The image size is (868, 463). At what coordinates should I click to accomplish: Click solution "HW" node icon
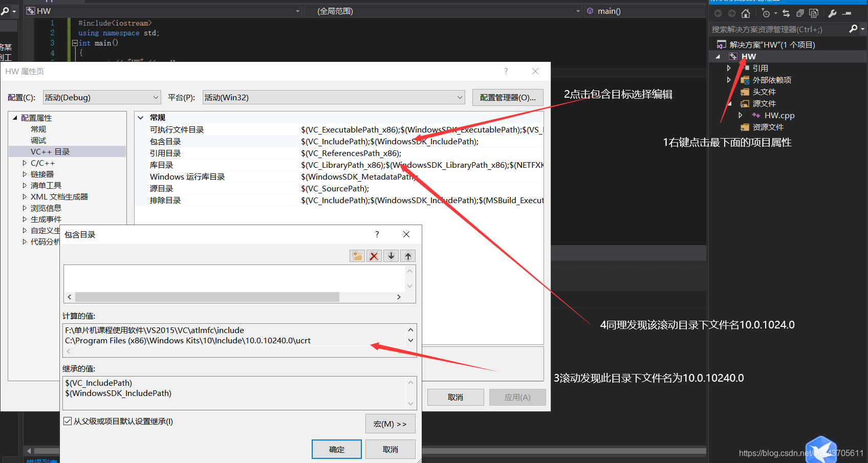click(722, 45)
